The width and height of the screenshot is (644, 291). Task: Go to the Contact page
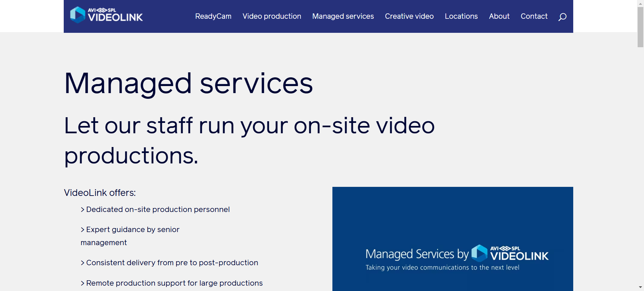pos(534,16)
